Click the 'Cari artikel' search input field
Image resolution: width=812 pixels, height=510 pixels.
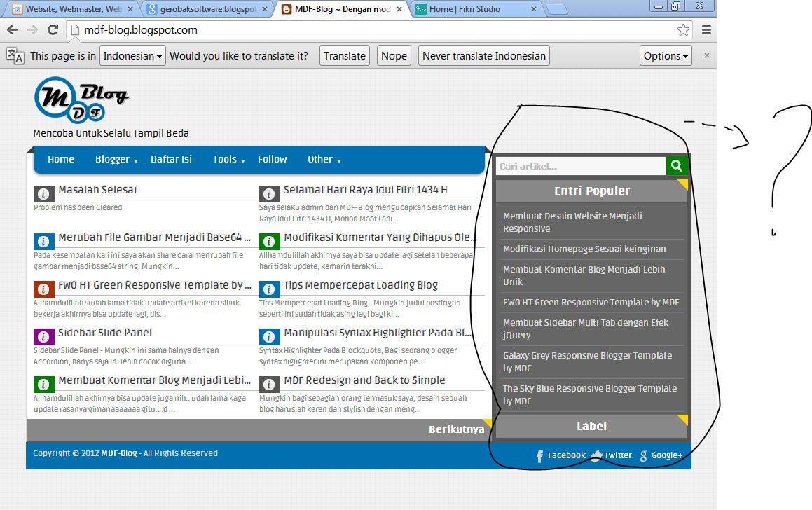pos(582,166)
